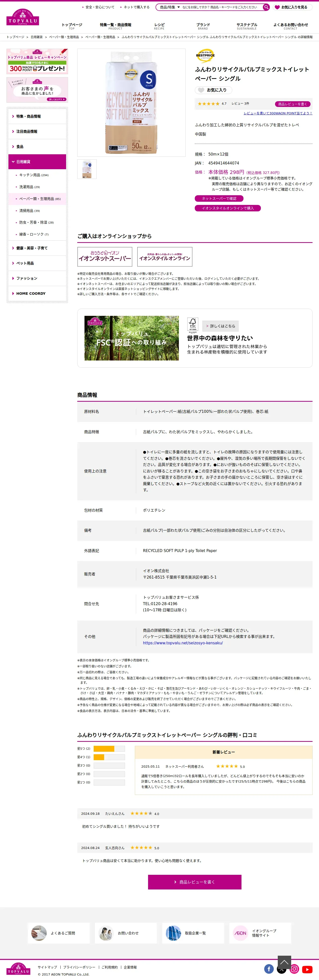This screenshot has height=980, width=319.
Task: Click the 詳しくはこちら button by the FSC logo
Action: pyautogui.click(x=220, y=326)
